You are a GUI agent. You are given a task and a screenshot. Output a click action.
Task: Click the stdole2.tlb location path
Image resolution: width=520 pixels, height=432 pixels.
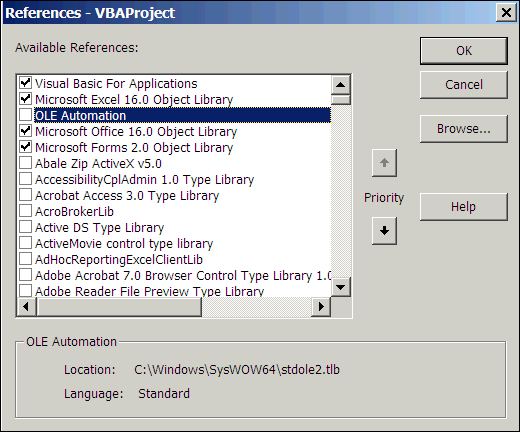point(237,370)
